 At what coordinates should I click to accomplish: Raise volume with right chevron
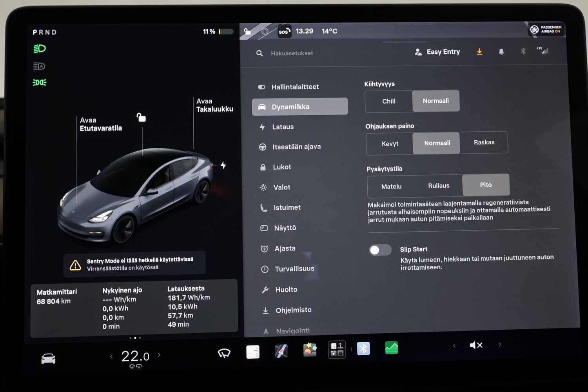click(500, 345)
